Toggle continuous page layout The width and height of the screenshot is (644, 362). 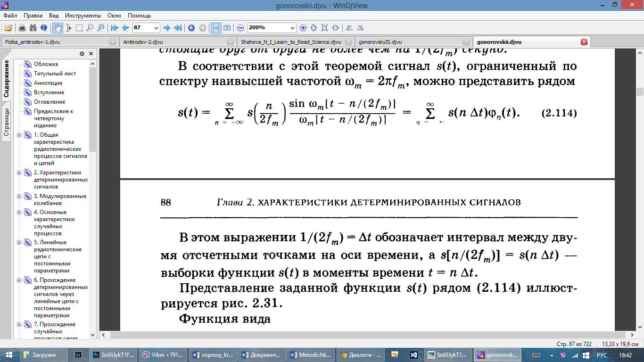click(x=215, y=28)
